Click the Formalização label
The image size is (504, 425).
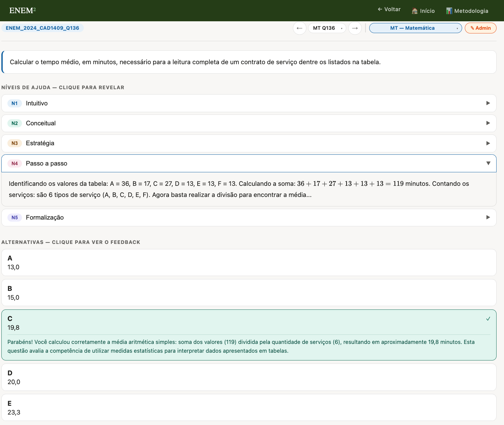click(x=45, y=218)
